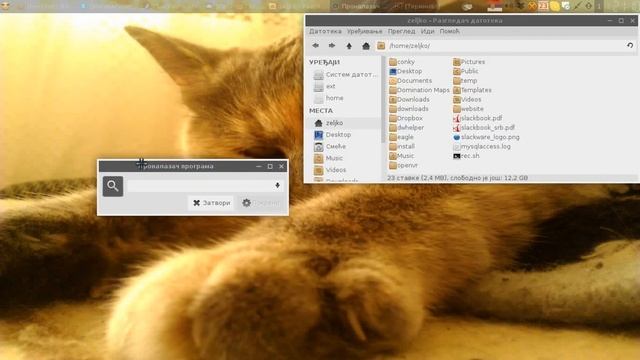Open the Domination Maps folder

tap(419, 90)
